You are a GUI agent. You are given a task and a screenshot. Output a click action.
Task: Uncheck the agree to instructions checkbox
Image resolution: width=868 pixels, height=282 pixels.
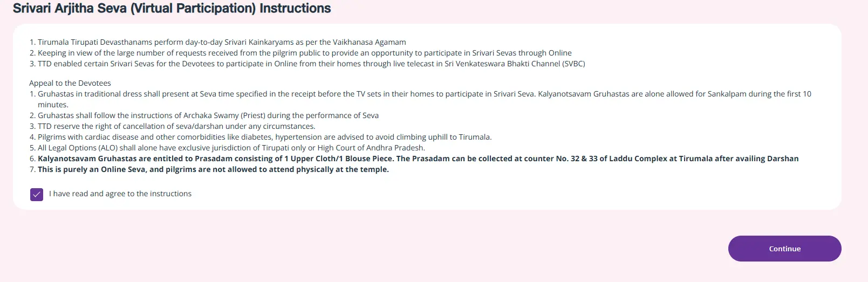pos(37,194)
